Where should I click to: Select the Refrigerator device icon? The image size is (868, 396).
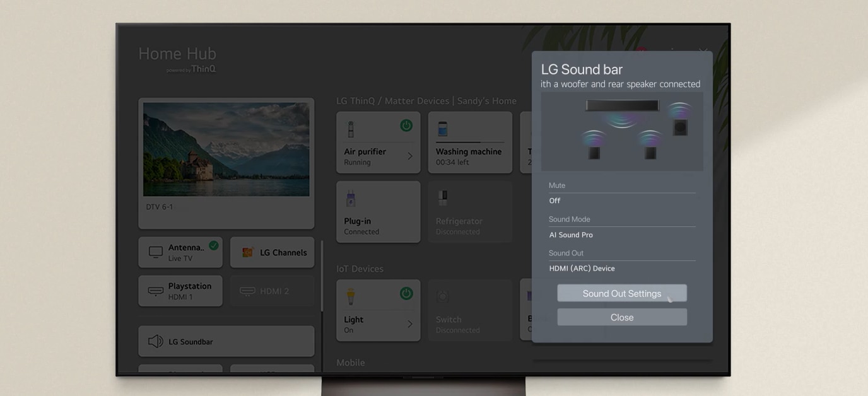(x=443, y=198)
